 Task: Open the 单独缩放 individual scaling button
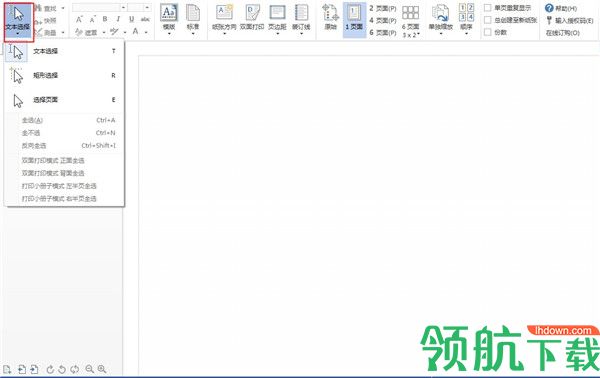tap(441, 20)
